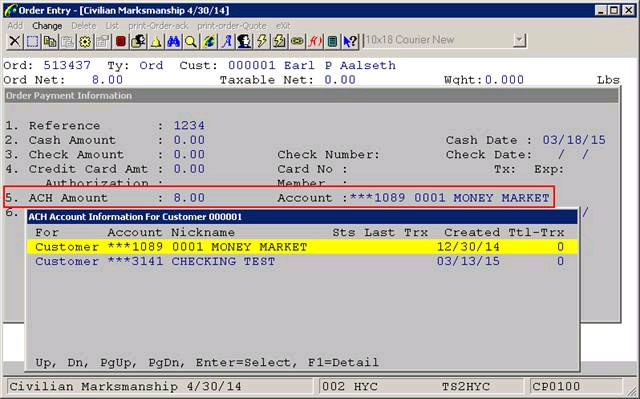Screen dimensions: 640x399
Task: Click the head silhouette icon
Action: [x=244, y=41]
